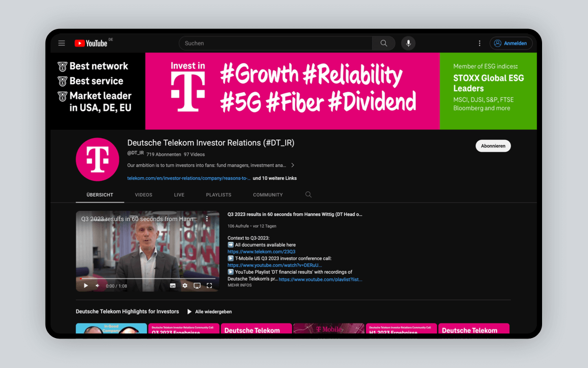Open the telekom.com investor-relations link
This screenshot has height=368, width=588.
189,178
